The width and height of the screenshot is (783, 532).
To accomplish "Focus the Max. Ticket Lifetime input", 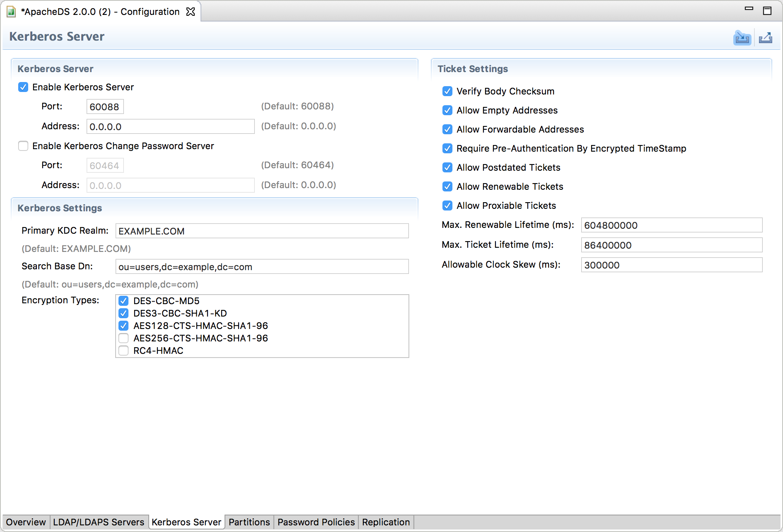I will (x=671, y=245).
